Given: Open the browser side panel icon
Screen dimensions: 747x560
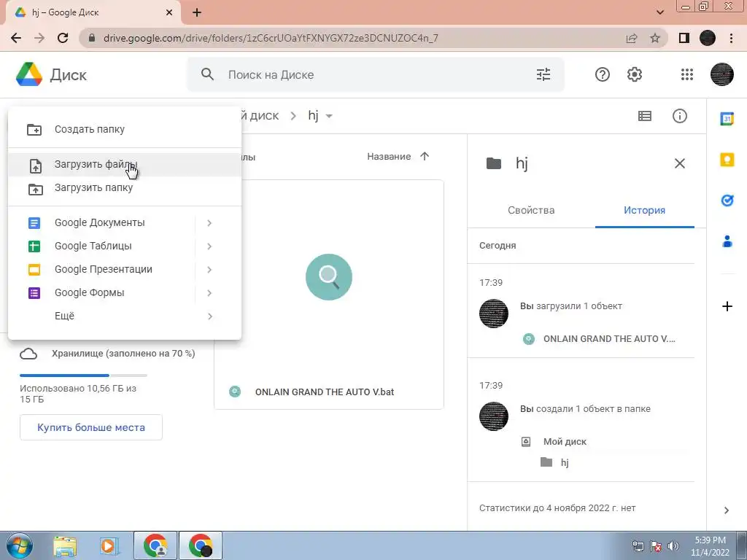Looking at the screenshot, I should 684,38.
